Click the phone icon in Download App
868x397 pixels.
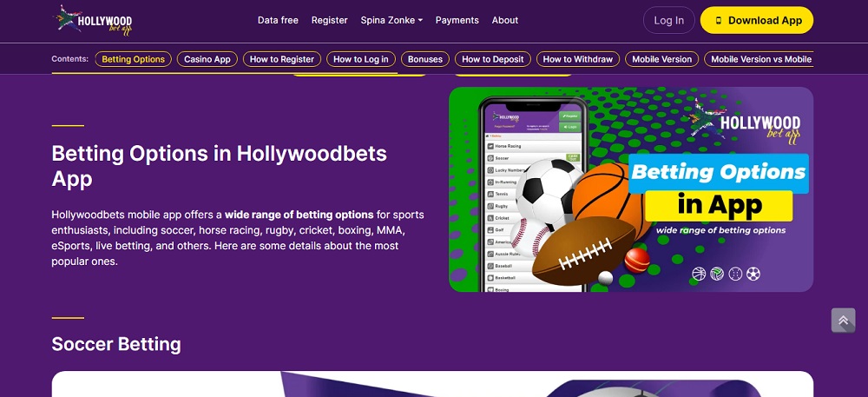(719, 21)
